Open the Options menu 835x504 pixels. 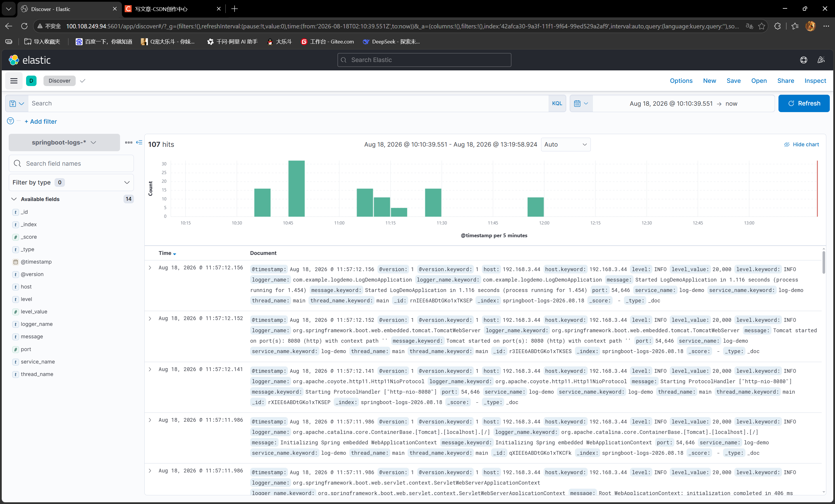tap(681, 81)
